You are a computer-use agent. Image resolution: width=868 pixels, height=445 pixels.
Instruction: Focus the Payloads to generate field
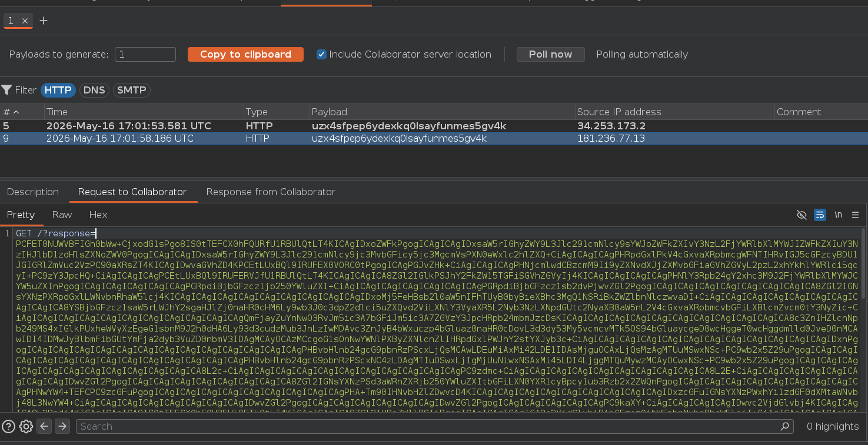click(x=145, y=54)
